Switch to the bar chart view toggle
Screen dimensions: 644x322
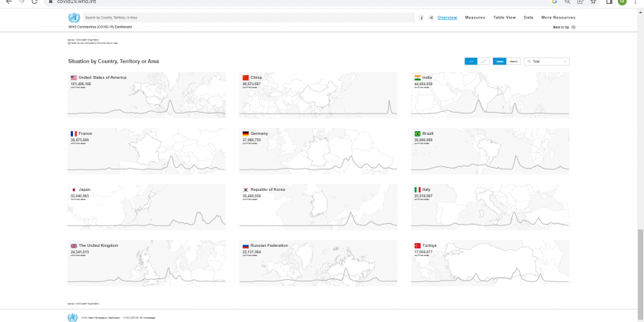(471, 61)
